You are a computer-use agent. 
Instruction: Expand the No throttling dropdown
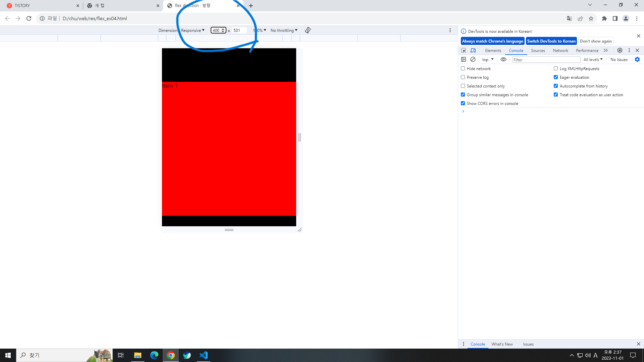(284, 30)
